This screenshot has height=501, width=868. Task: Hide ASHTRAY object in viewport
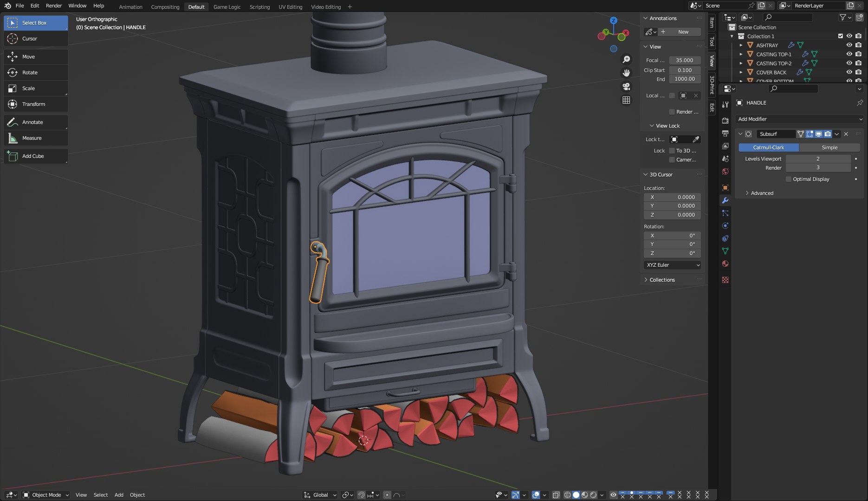849,45
